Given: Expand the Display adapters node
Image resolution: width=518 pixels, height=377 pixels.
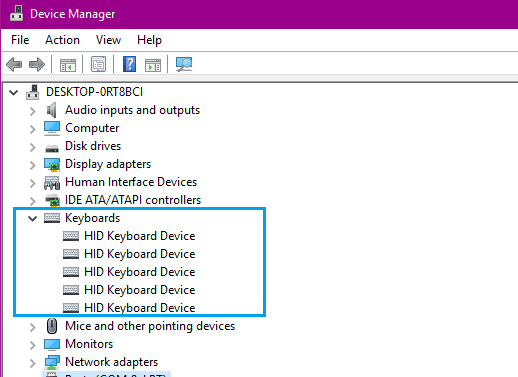Looking at the screenshot, I should point(32,165).
